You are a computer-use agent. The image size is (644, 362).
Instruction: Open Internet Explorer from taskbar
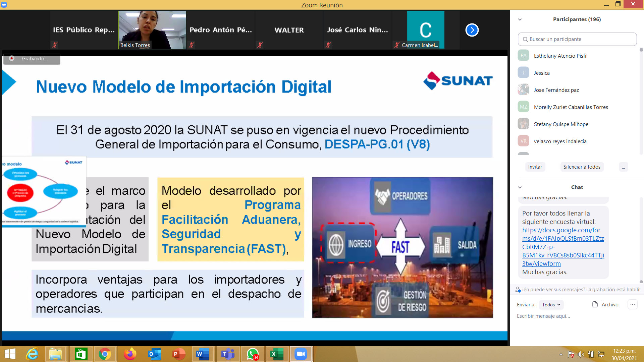[x=33, y=354]
